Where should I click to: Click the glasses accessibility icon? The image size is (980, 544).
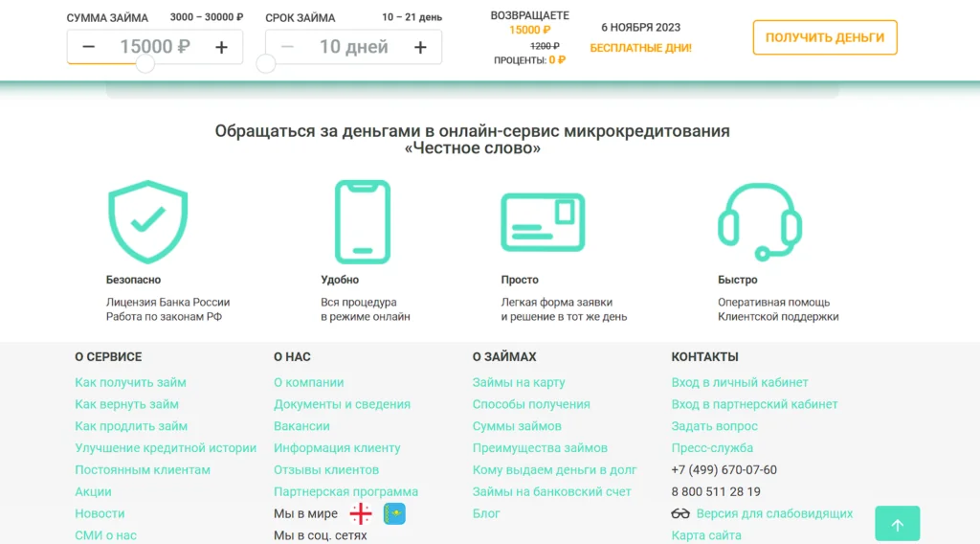point(680,513)
